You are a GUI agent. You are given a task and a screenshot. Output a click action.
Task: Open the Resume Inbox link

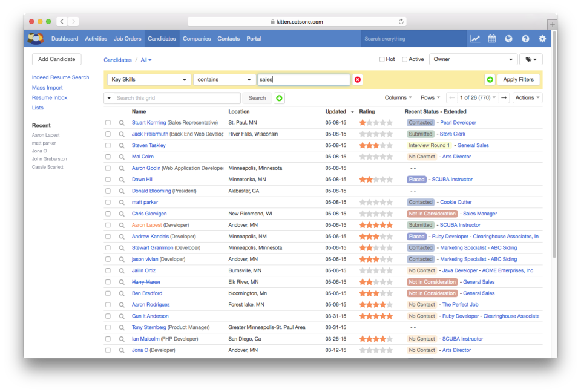[x=50, y=98]
